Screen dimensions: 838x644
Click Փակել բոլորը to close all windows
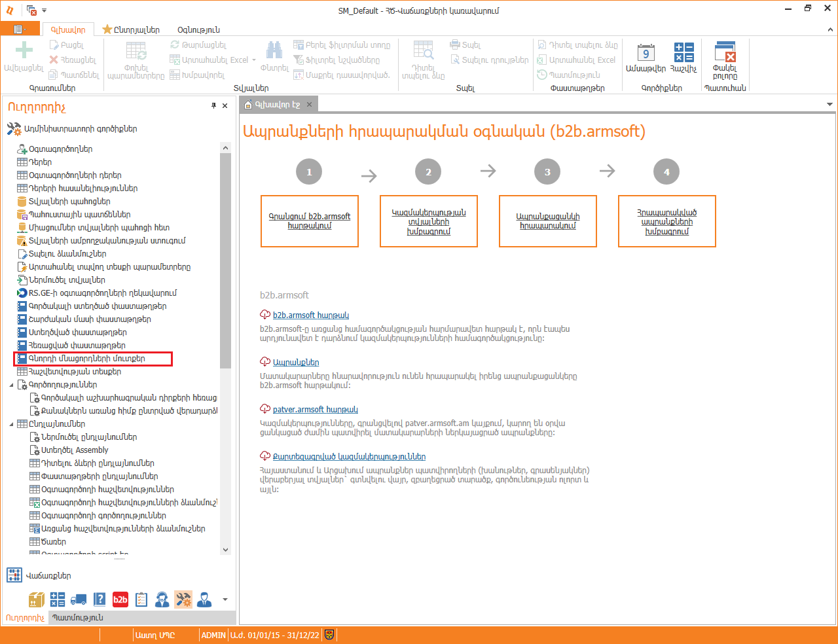point(725,60)
